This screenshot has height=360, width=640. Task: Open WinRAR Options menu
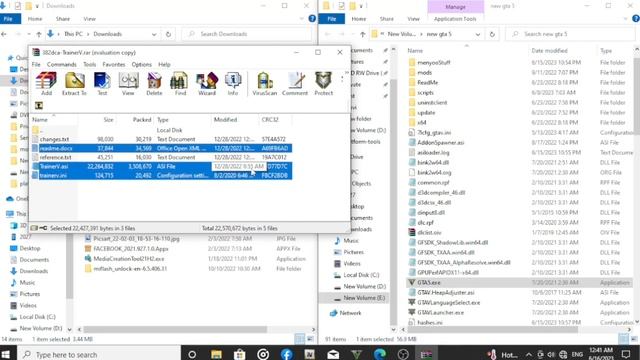point(141,64)
